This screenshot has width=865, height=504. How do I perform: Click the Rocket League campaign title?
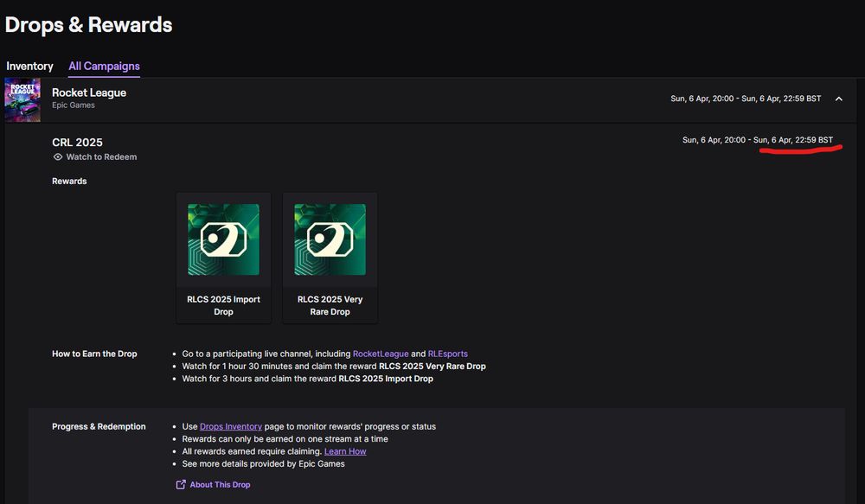(89, 93)
